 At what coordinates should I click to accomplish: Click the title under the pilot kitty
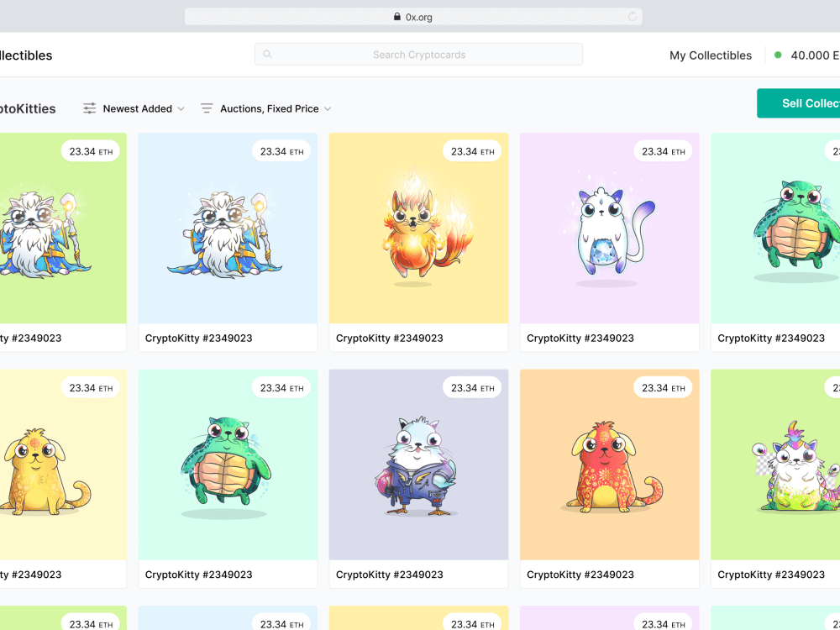coord(390,575)
